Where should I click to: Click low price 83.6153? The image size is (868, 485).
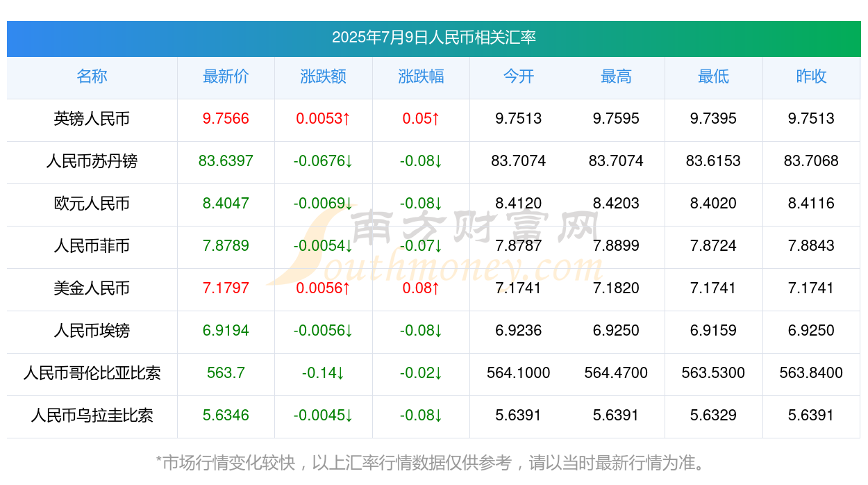point(714,161)
